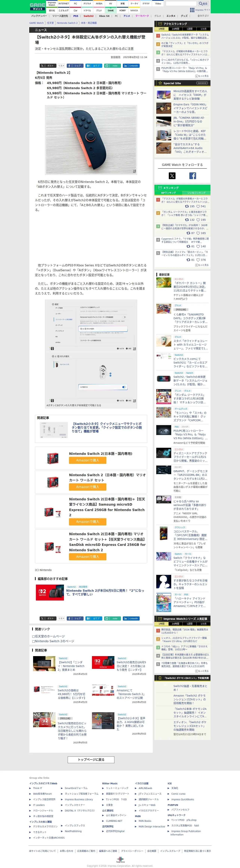The width and height of the screenshot is (240, 868).
Task: Click magnifier icon on Joy-Con photo
Action: pyautogui.click(x=134, y=171)
